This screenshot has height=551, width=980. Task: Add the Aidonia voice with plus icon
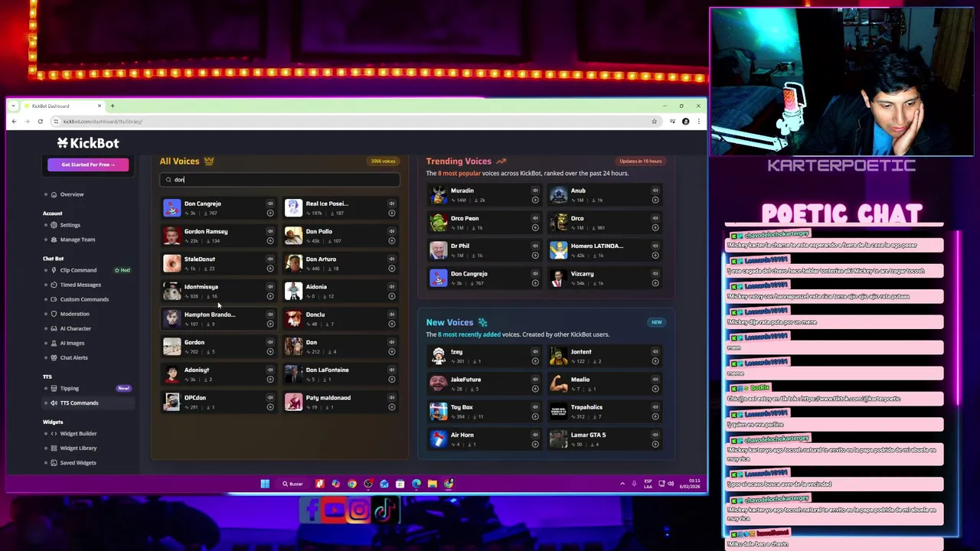click(391, 295)
